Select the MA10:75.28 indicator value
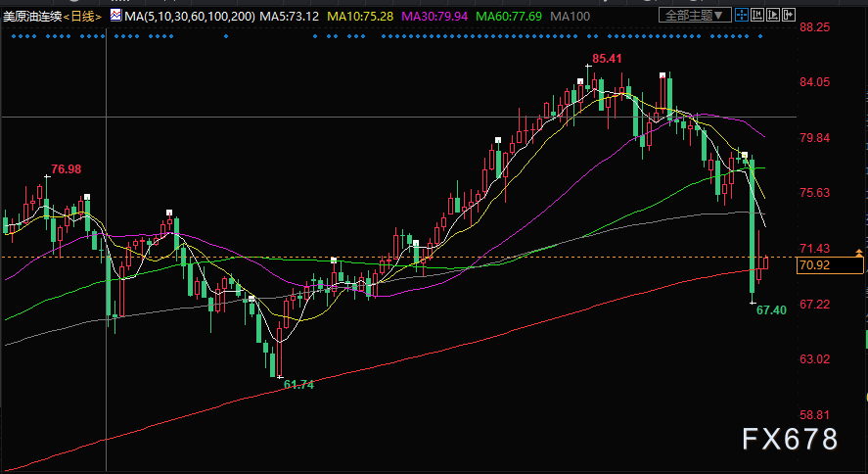 pos(360,16)
